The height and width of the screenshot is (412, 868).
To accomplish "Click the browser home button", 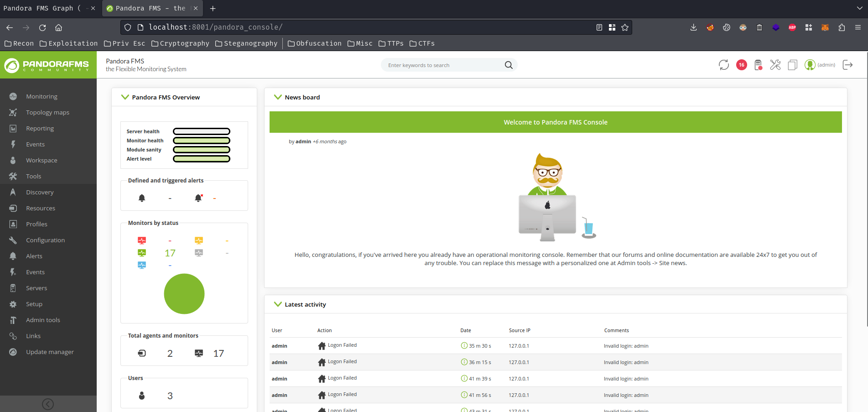I will (59, 27).
